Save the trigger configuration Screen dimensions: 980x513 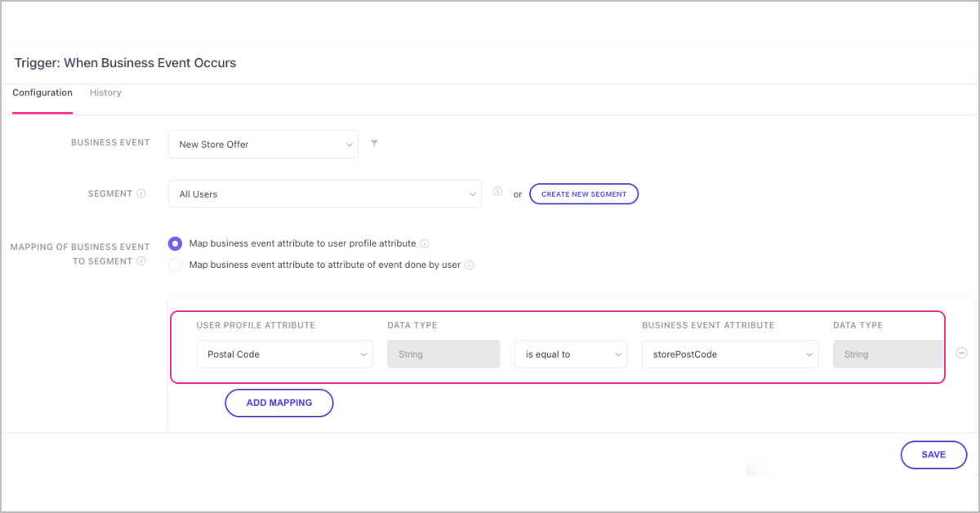pyautogui.click(x=933, y=455)
